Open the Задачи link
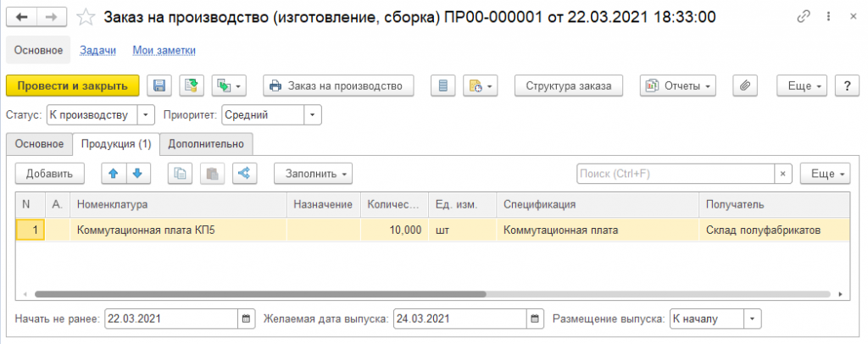The width and height of the screenshot is (868, 344). click(98, 50)
